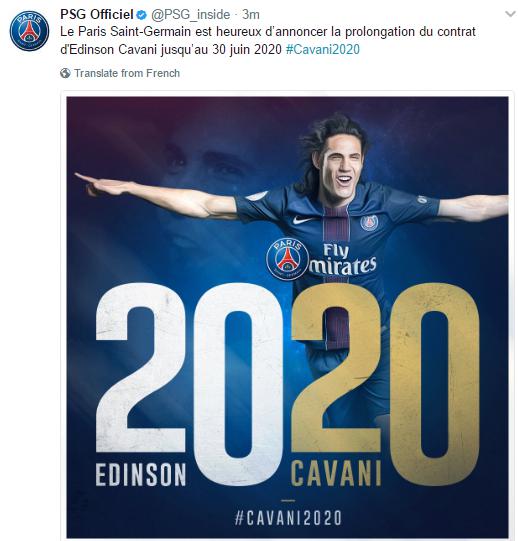Open the @PSG_inside handle link
Viewport: 518px width, 541px height.
(x=190, y=15)
